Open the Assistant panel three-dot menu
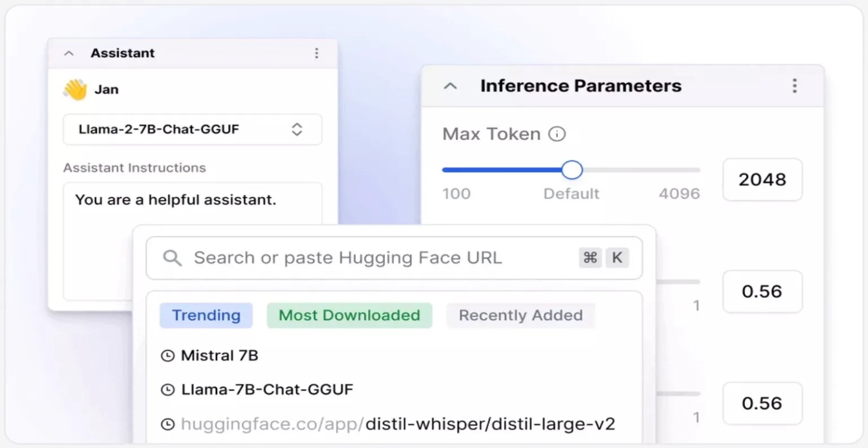Image resolution: width=868 pixels, height=448 pixels. click(317, 53)
